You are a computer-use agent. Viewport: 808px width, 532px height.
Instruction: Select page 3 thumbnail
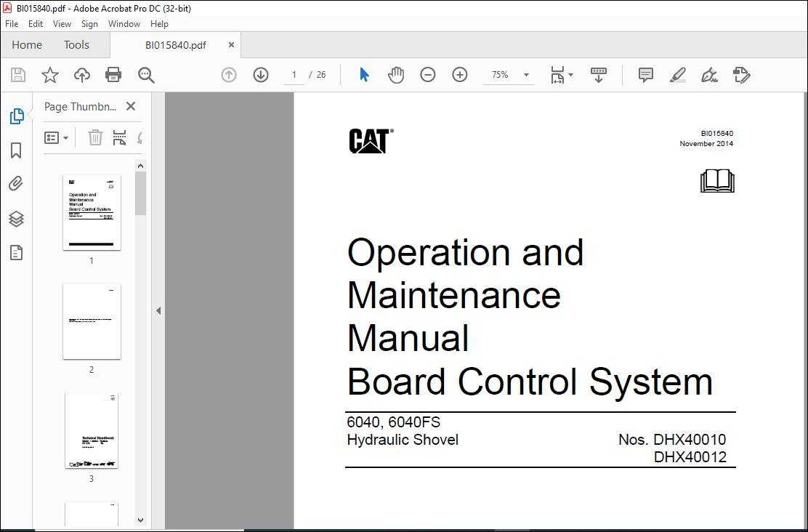[92, 431]
